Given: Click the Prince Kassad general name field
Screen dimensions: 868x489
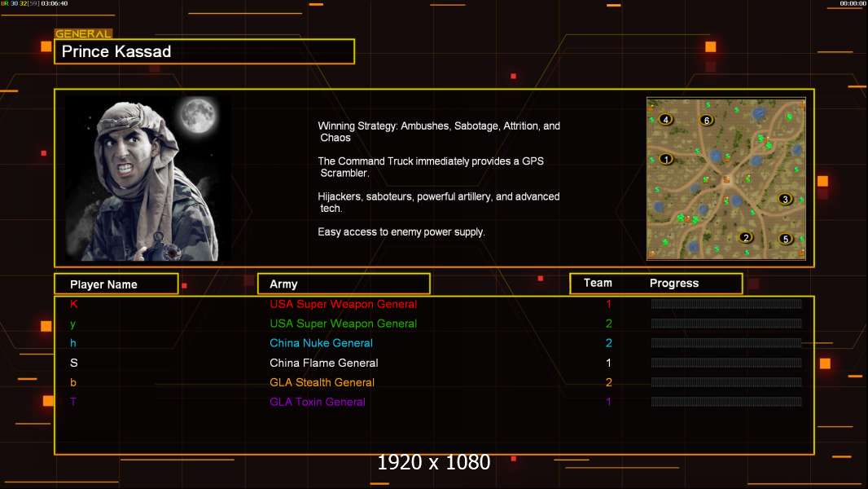Looking at the screenshot, I should click(x=204, y=51).
